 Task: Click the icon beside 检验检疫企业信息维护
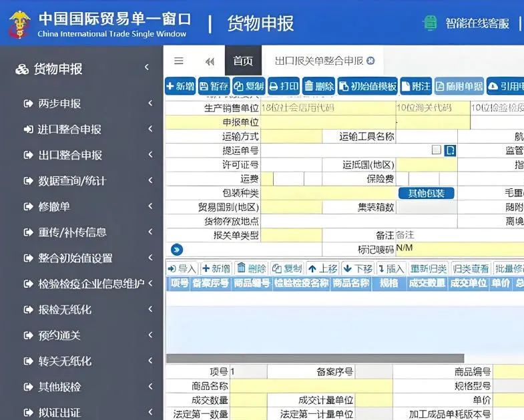(x=29, y=284)
